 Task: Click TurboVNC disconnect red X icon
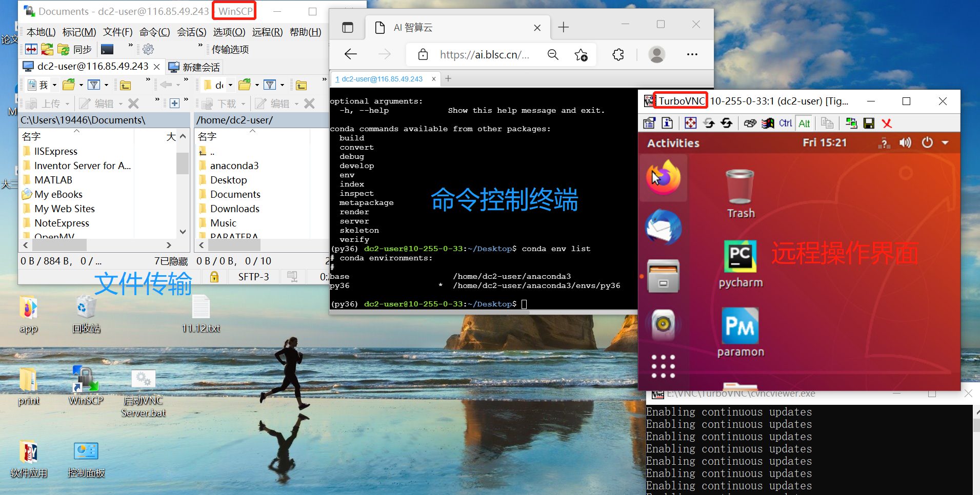887,123
